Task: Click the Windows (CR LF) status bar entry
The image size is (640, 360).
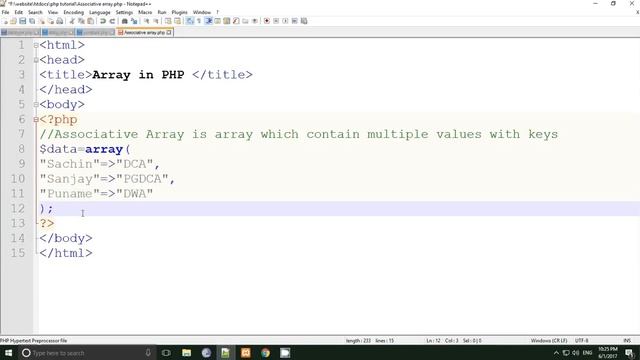Action: [549, 340]
